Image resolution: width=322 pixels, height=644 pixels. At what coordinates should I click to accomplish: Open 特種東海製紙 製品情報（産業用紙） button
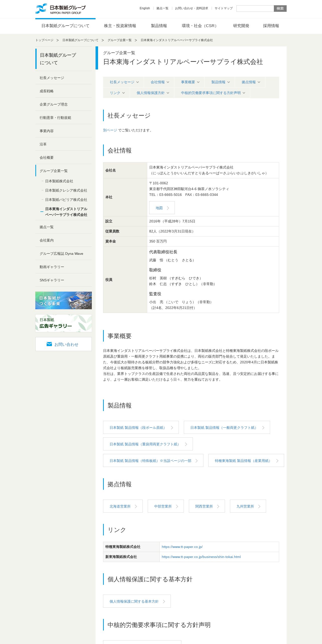click(246, 460)
